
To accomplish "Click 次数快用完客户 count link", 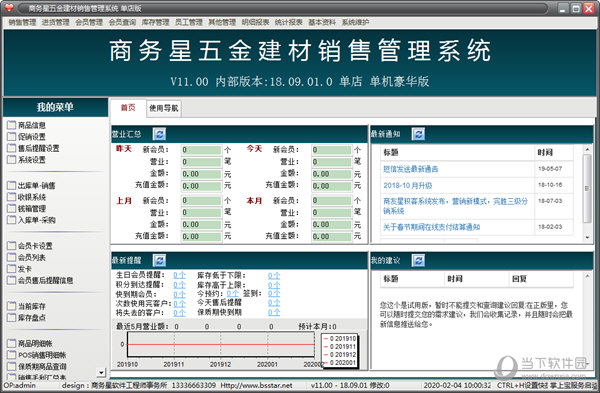I will tap(179, 303).
